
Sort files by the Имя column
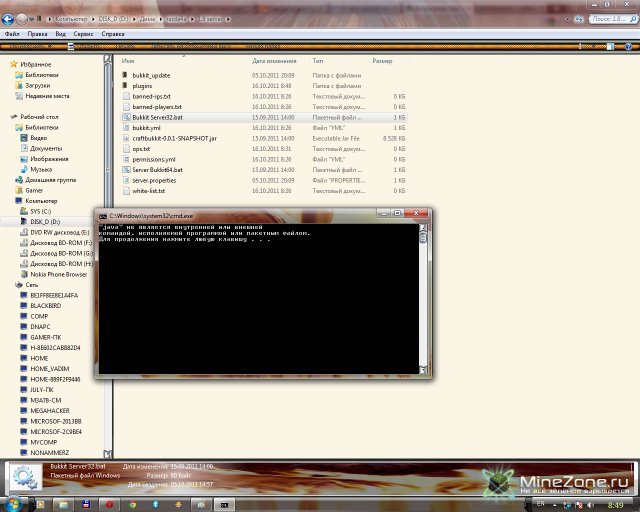click(128, 61)
